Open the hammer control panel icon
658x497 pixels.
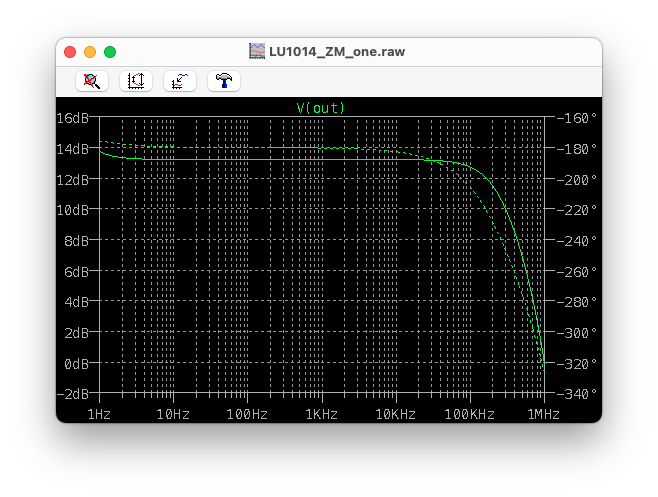pyautogui.click(x=224, y=81)
